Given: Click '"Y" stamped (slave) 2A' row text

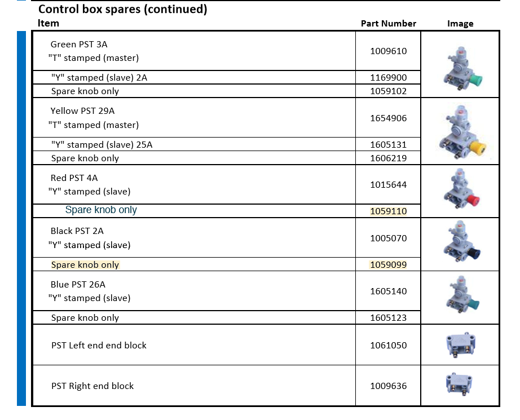Looking at the screenshot, I should point(99,78).
